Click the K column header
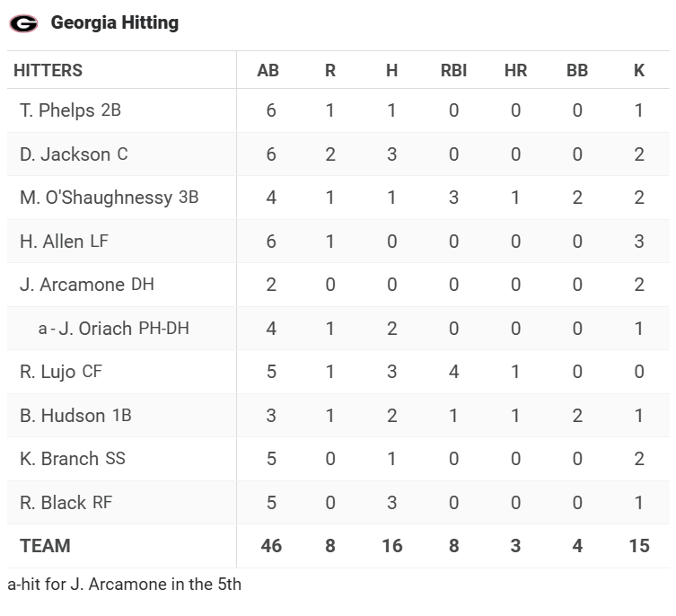The width and height of the screenshot is (676, 616). pos(639,70)
